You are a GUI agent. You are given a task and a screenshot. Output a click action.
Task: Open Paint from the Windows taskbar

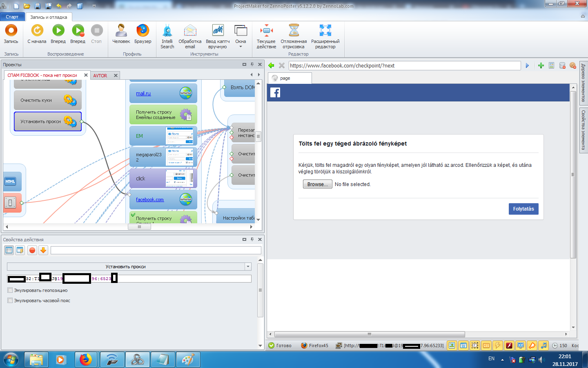pyautogui.click(x=188, y=360)
